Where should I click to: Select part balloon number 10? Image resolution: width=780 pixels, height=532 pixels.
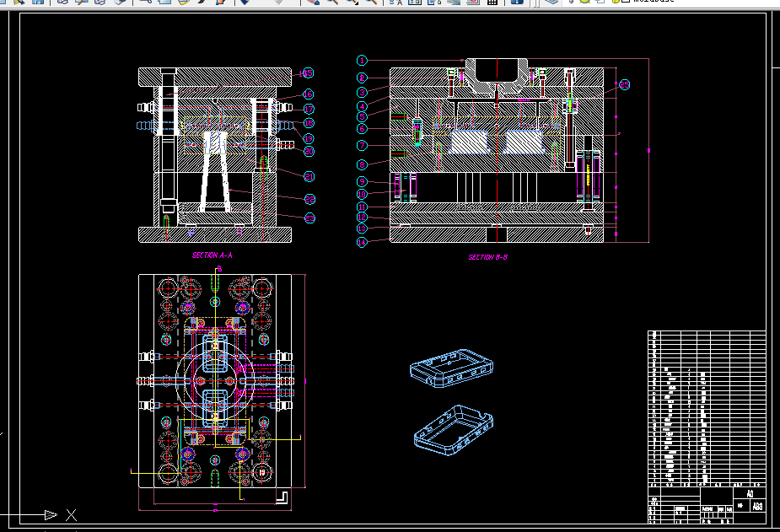[x=362, y=194]
